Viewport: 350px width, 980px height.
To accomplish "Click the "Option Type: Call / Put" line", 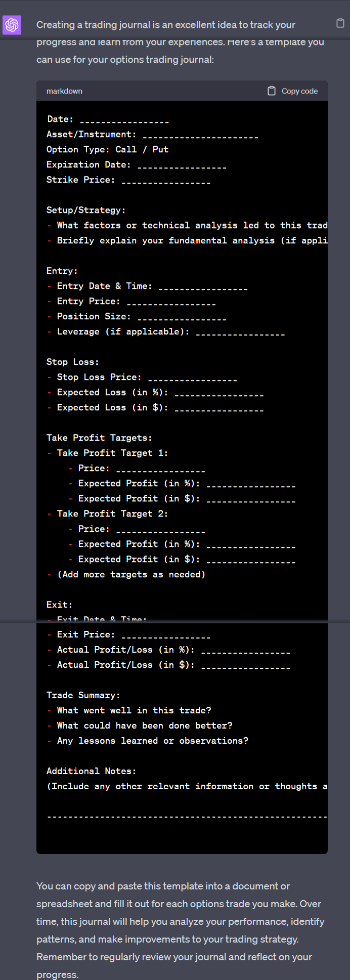I will pyautogui.click(x=107, y=149).
